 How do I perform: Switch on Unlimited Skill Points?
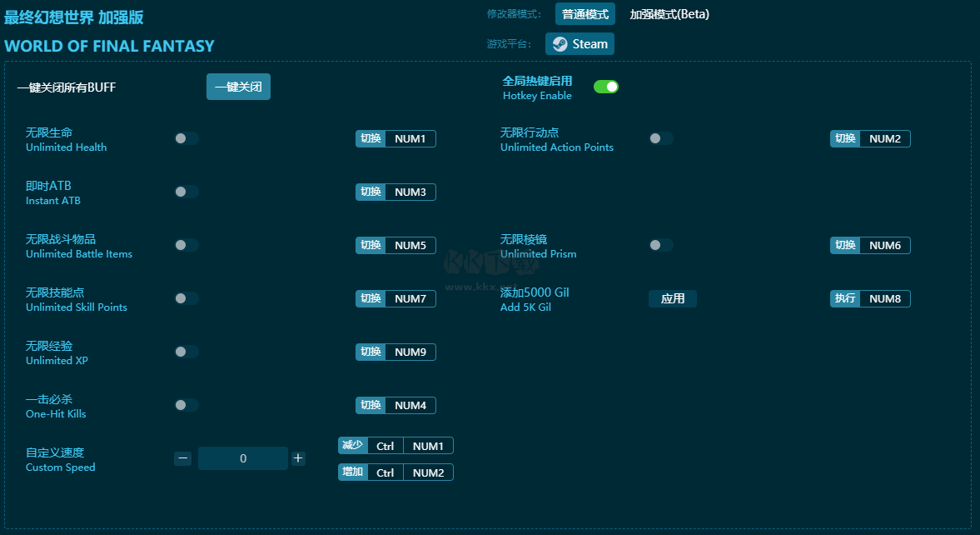point(187,298)
